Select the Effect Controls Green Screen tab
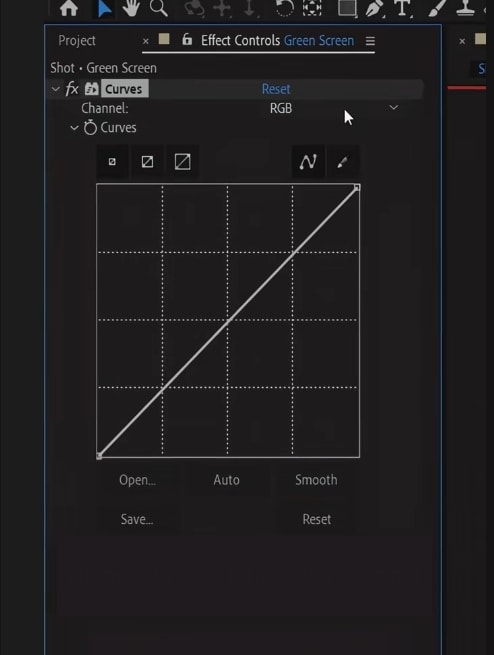 click(x=277, y=41)
